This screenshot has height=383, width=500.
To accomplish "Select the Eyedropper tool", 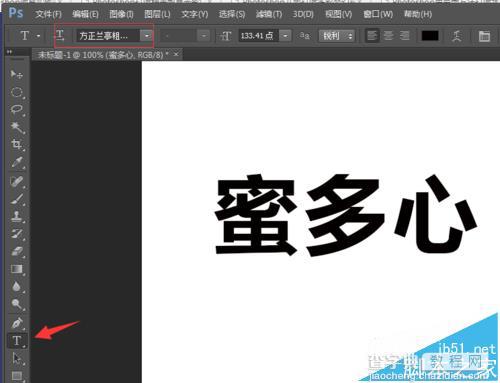I will pyautogui.click(x=17, y=163).
